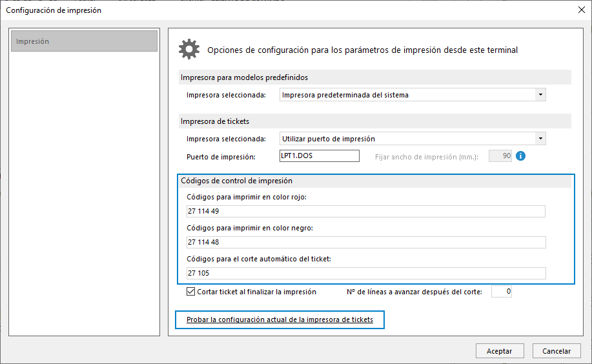Toggle Cortar ticket al finalizar la impresión
592x364 pixels.
(x=190, y=292)
